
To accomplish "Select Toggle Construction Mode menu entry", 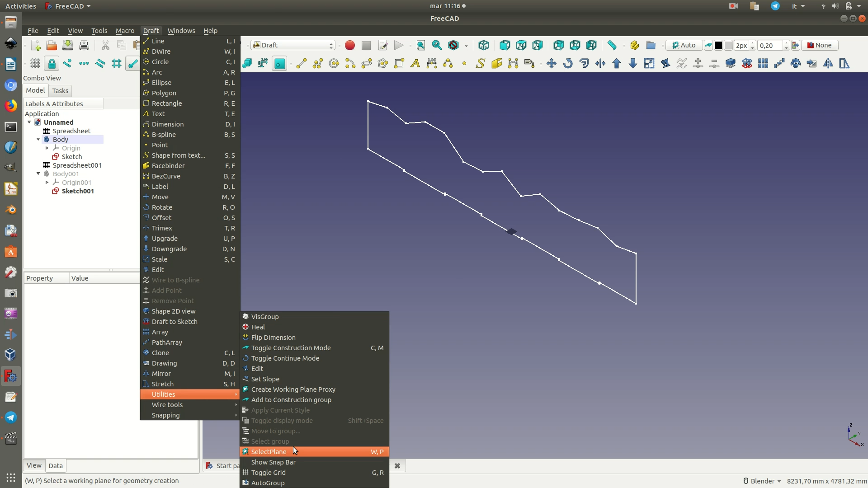I will click(x=314, y=348).
